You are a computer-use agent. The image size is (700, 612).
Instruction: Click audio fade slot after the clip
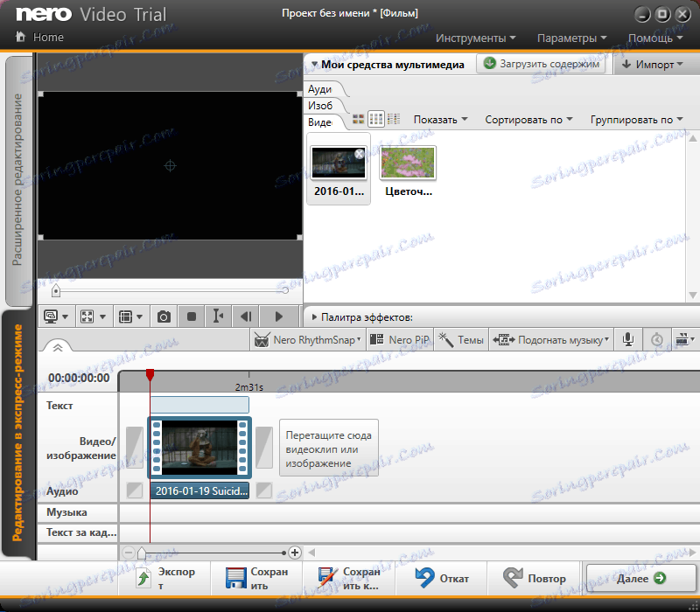click(264, 490)
